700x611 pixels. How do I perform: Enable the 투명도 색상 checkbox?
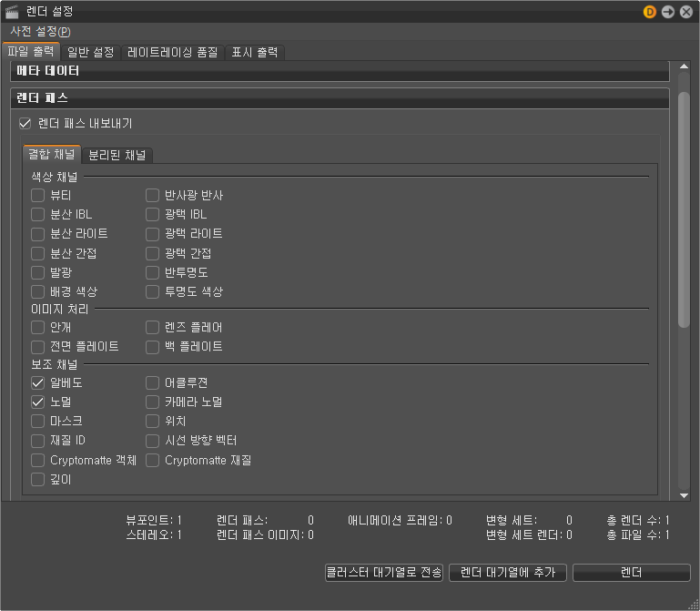click(152, 291)
